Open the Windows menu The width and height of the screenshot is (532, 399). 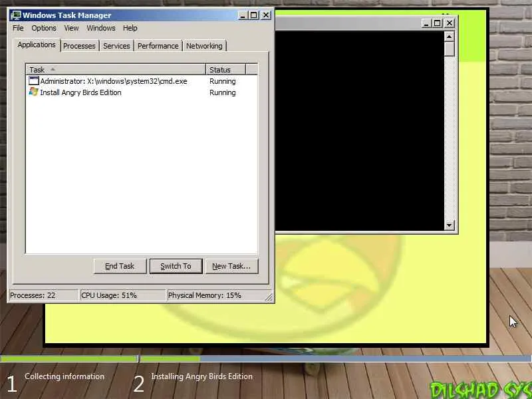pos(101,28)
